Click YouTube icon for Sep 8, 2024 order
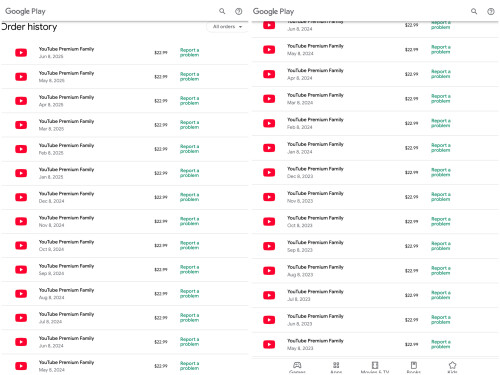The height and width of the screenshot is (375, 500). click(21, 270)
